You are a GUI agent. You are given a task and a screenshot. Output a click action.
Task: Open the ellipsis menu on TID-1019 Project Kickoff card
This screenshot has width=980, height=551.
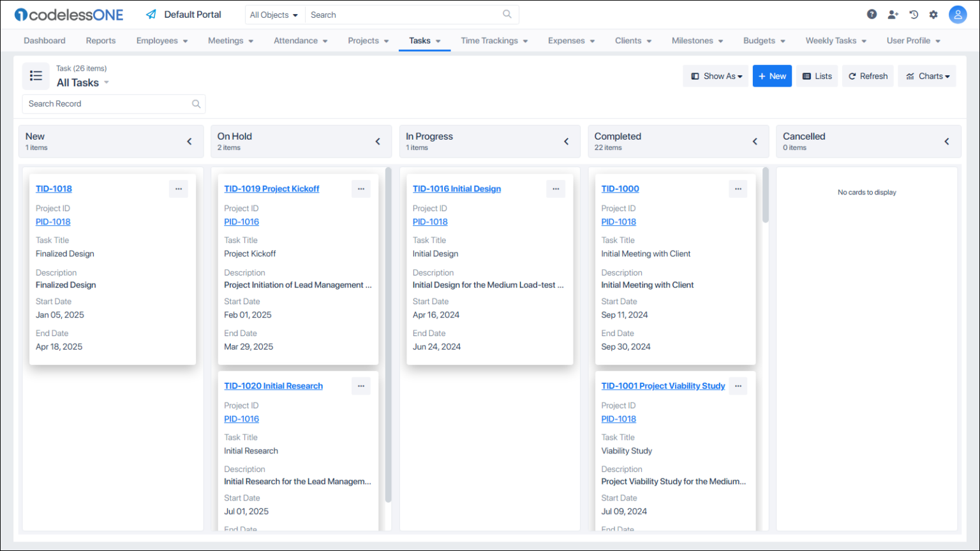click(361, 189)
